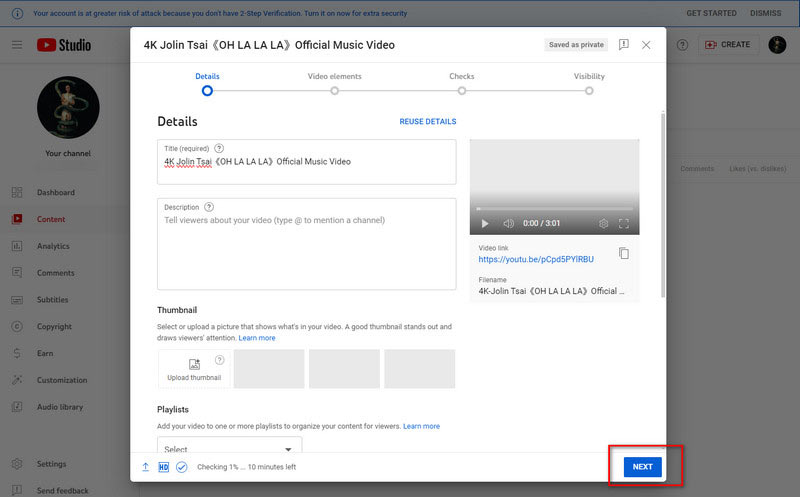Select the second auto-generated thumbnail placeholder
The width and height of the screenshot is (800, 497).
(x=344, y=369)
